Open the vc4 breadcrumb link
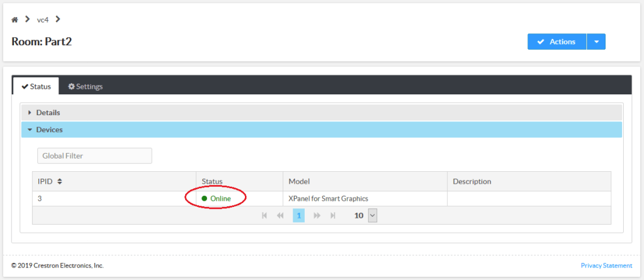644x280 pixels. point(43,20)
